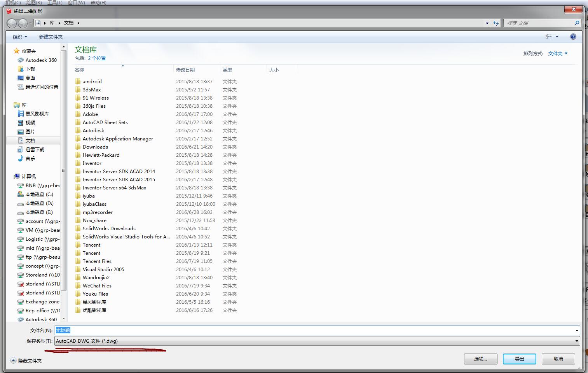Click the 音乐 library icon
The width and height of the screenshot is (588, 373).
[21, 159]
